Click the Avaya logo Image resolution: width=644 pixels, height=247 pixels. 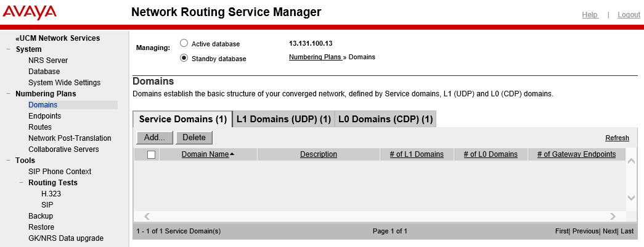coord(30,12)
